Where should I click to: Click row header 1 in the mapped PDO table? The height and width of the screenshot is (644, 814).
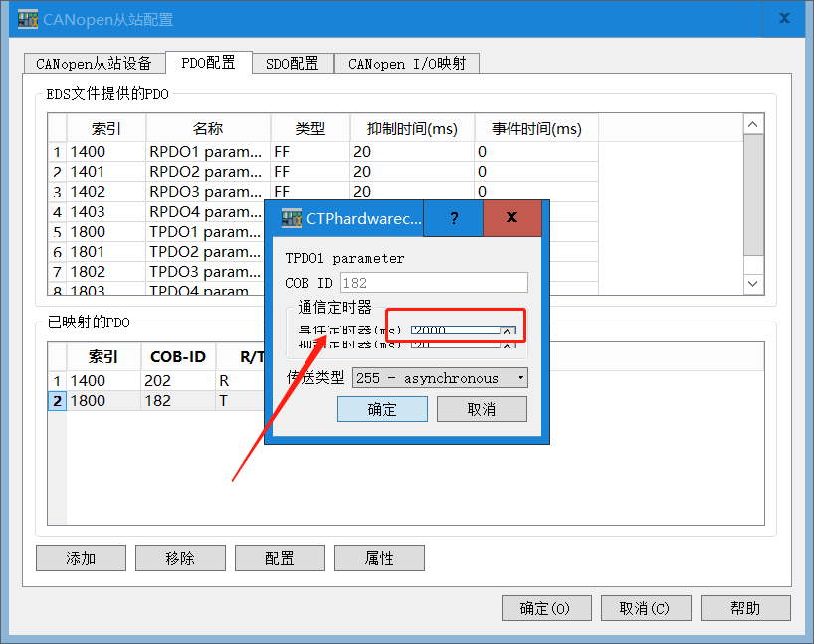[x=57, y=380]
